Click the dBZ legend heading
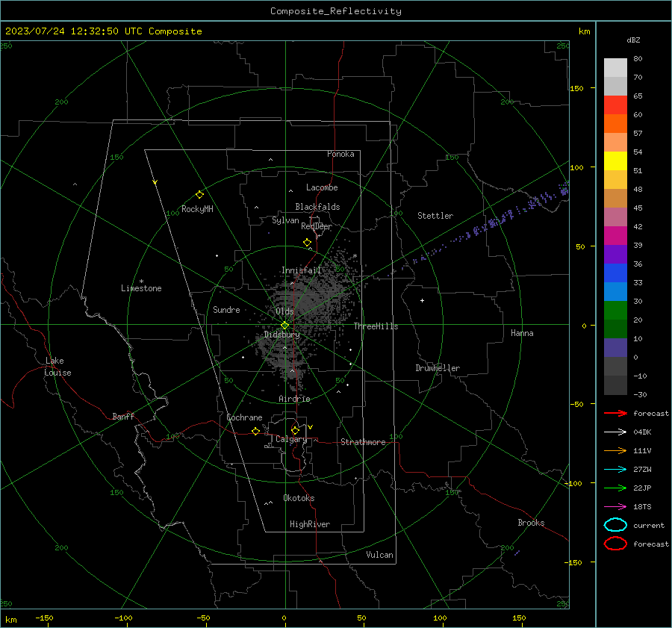This screenshot has width=672, height=628. point(633,40)
